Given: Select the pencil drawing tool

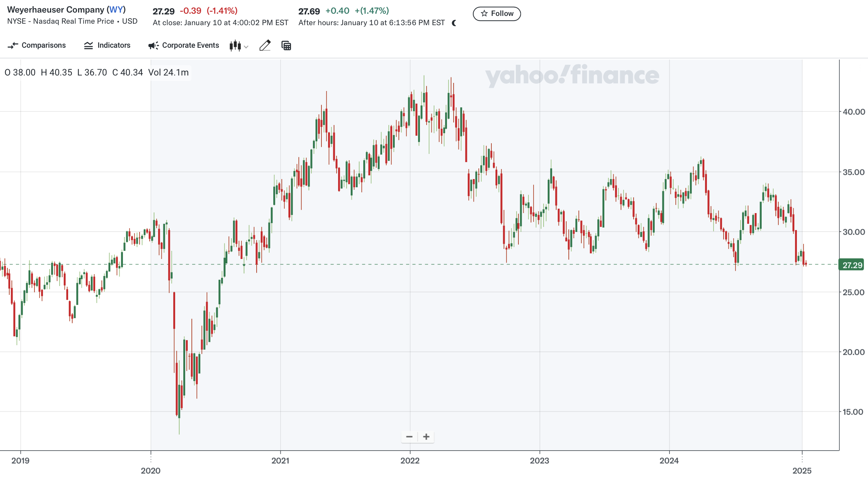Looking at the screenshot, I should 265,46.
